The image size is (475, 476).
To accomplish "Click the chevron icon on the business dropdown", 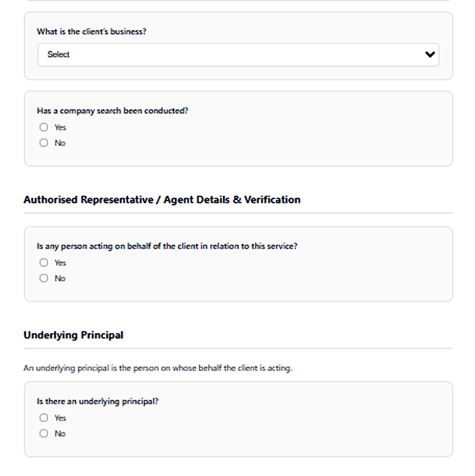I will 430,54.
